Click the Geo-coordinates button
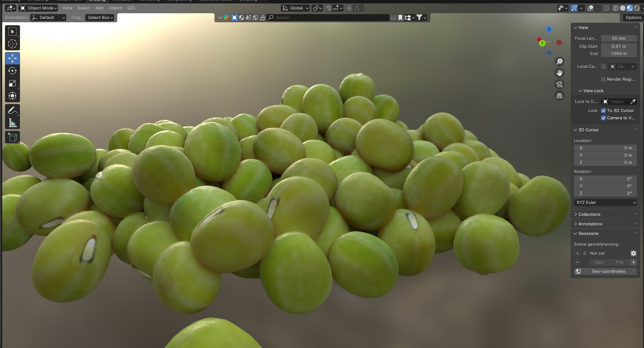This screenshot has height=348, width=644. pyautogui.click(x=608, y=271)
